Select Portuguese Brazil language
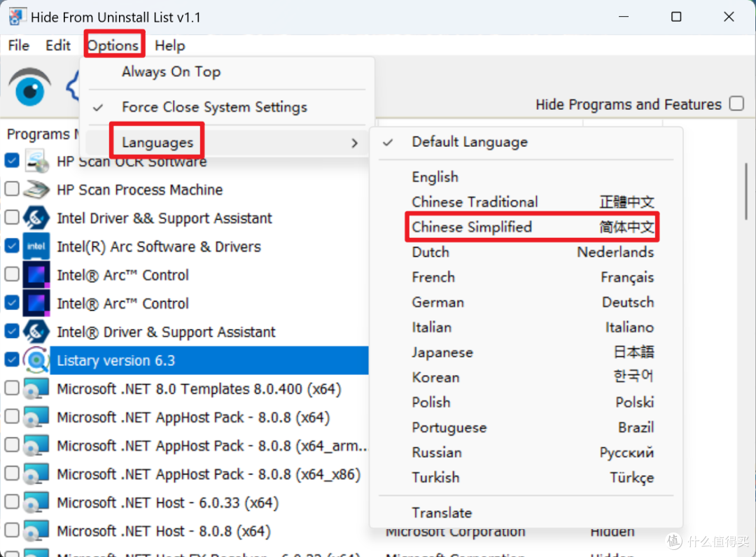 [526, 427]
